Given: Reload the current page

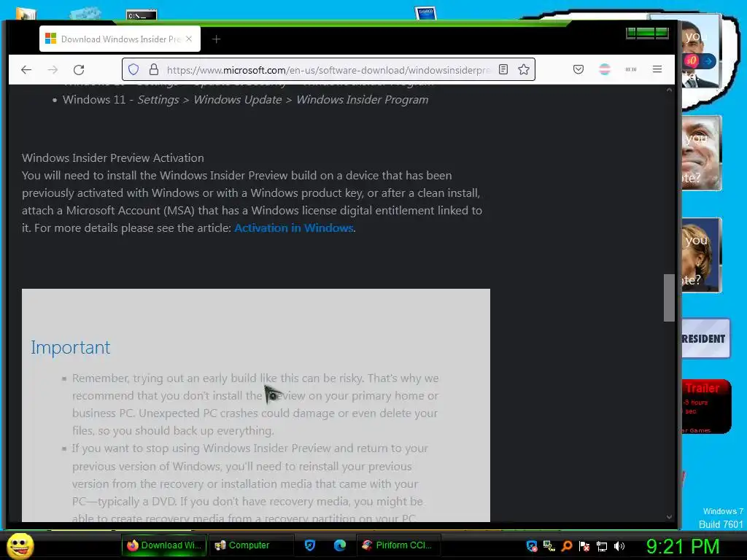Looking at the screenshot, I should [x=79, y=70].
